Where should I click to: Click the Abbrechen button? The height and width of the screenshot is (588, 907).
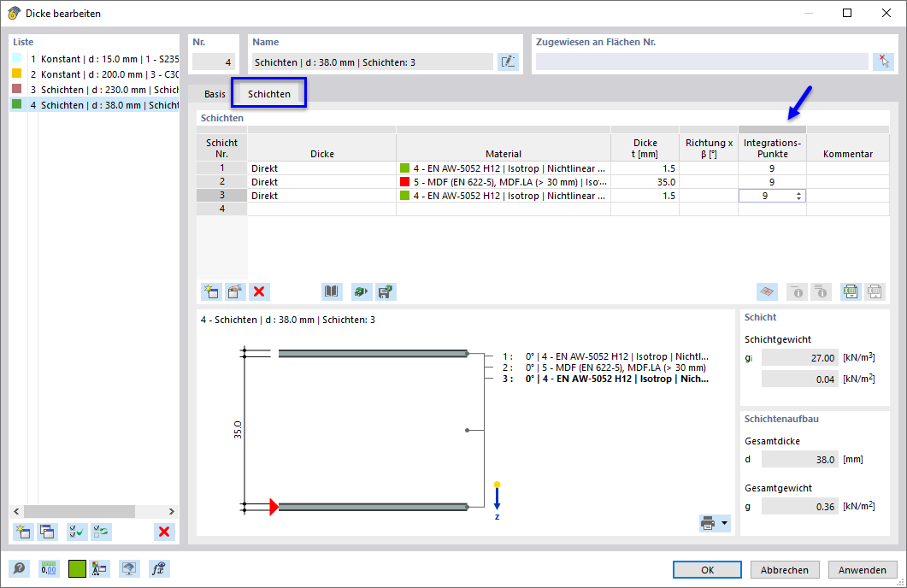tap(785, 569)
